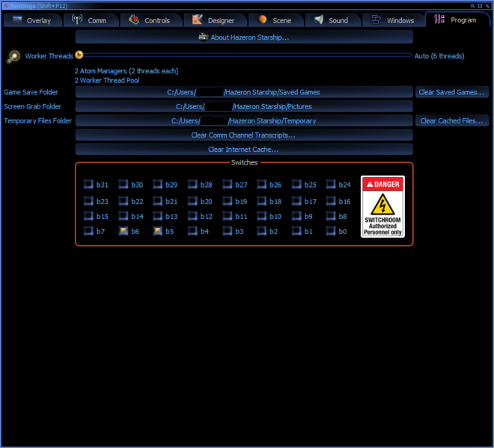Image resolution: width=494 pixels, height=448 pixels.
Task: Click the Danger Switchroom warning sign
Action: tap(382, 206)
